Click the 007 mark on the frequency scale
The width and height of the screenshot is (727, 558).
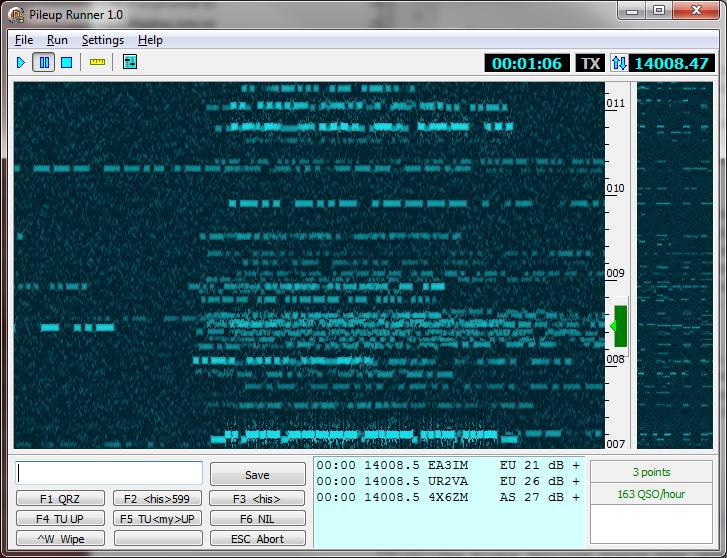tap(616, 444)
